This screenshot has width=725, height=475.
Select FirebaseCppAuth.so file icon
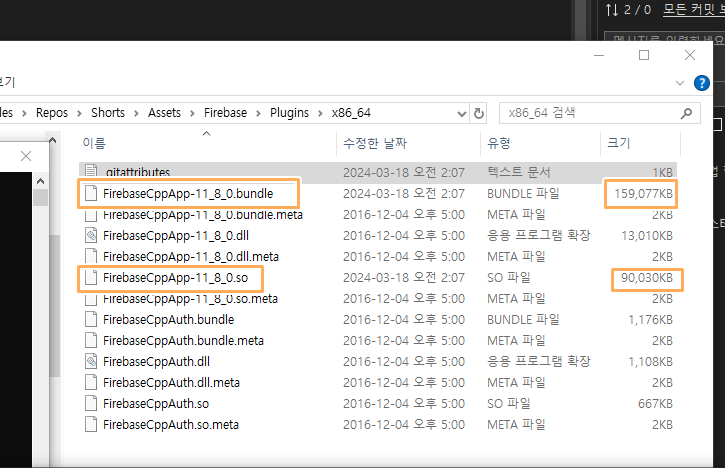[x=91, y=404]
